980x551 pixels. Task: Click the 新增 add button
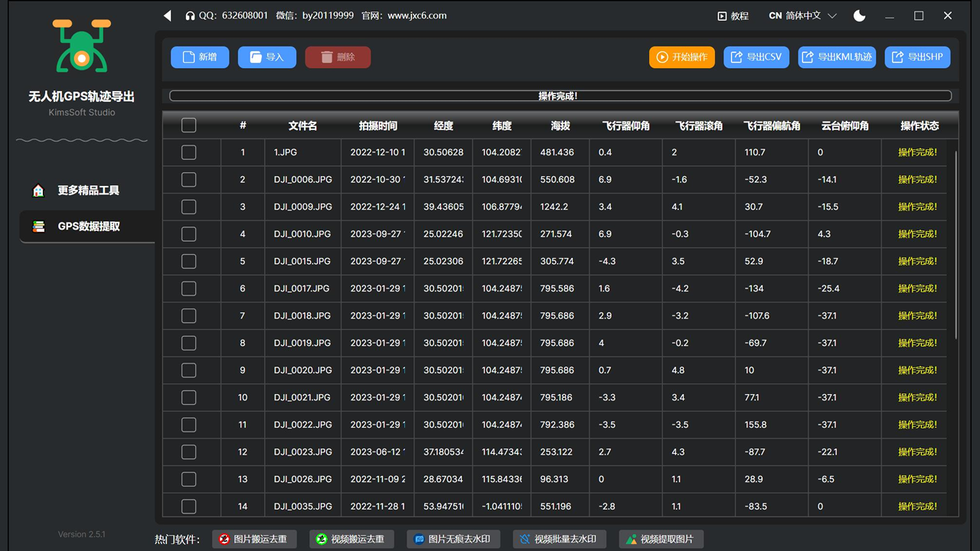[x=200, y=57]
